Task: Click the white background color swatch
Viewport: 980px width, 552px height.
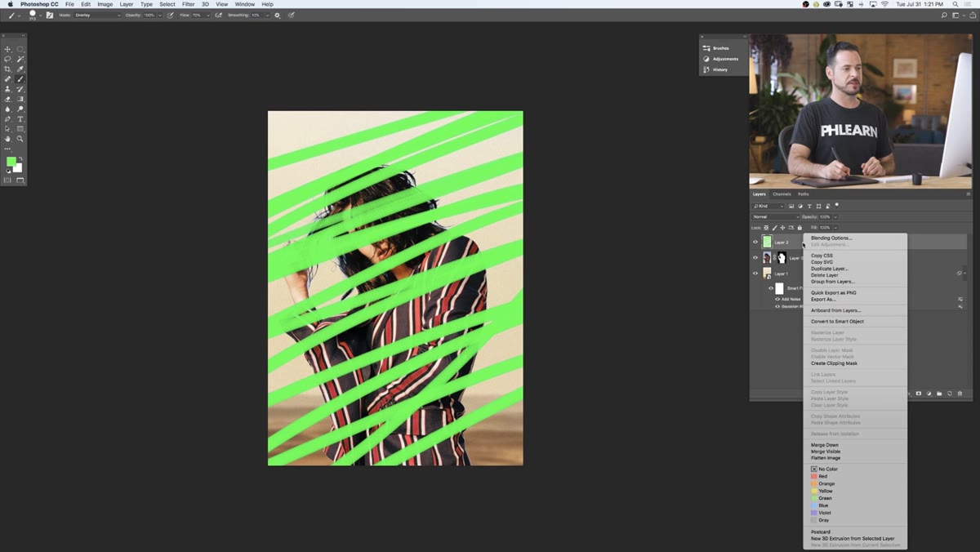Action: click(x=19, y=168)
